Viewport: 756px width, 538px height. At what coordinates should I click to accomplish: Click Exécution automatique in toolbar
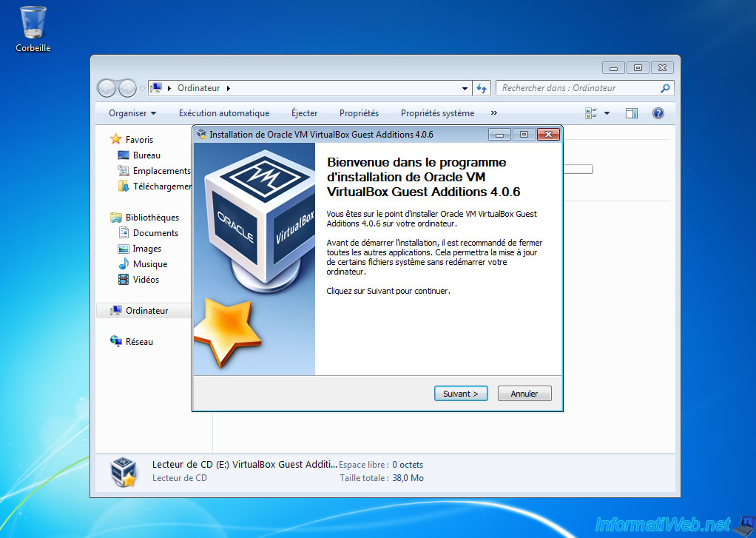[224, 113]
